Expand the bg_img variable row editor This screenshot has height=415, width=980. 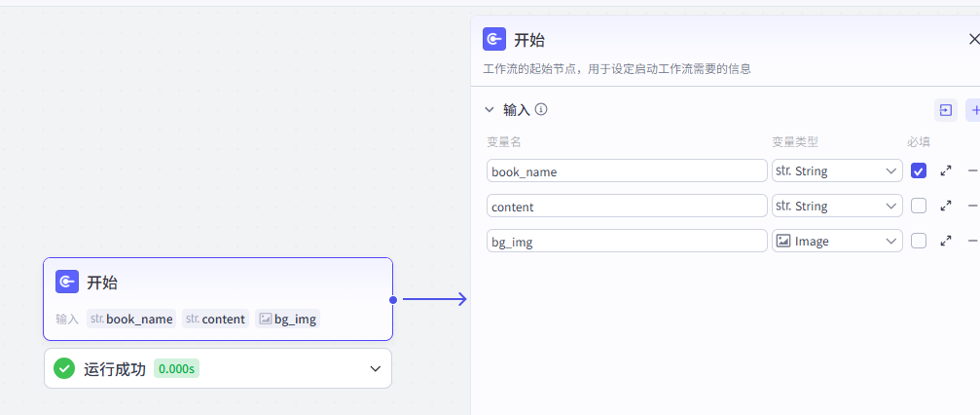[x=946, y=242]
